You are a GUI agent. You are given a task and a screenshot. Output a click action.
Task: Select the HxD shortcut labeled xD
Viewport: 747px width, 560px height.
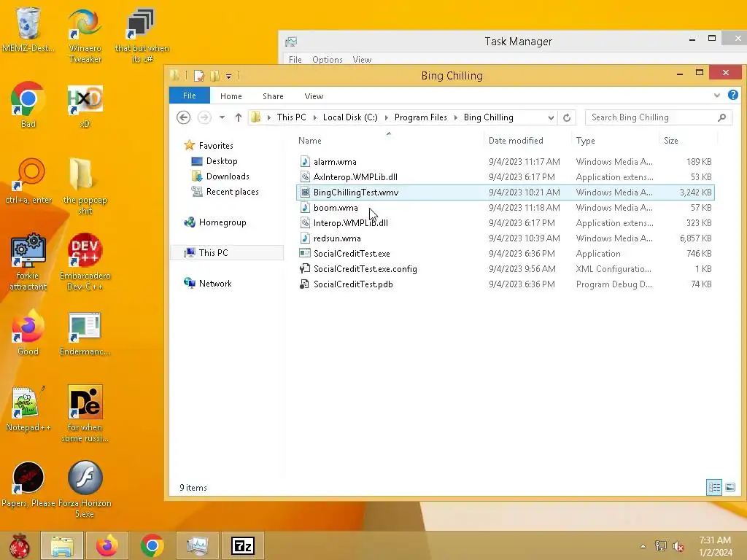[x=85, y=105]
